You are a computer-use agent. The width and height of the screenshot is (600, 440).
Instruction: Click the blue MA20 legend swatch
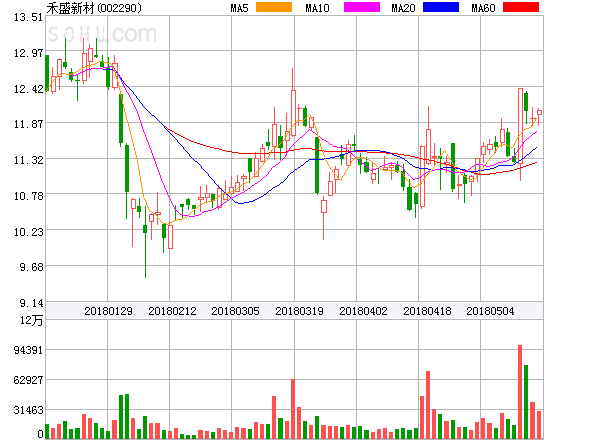coord(441,7)
